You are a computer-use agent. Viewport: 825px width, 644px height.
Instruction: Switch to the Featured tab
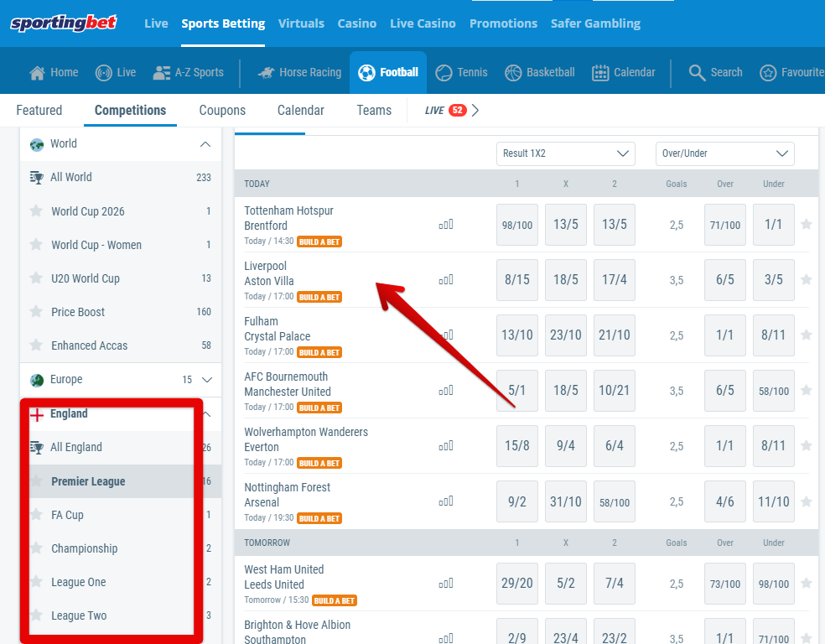[39, 111]
